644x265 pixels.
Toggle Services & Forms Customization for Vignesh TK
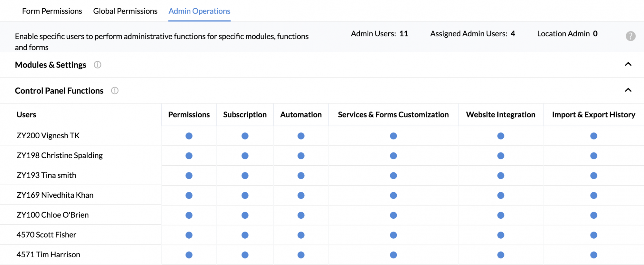(393, 136)
